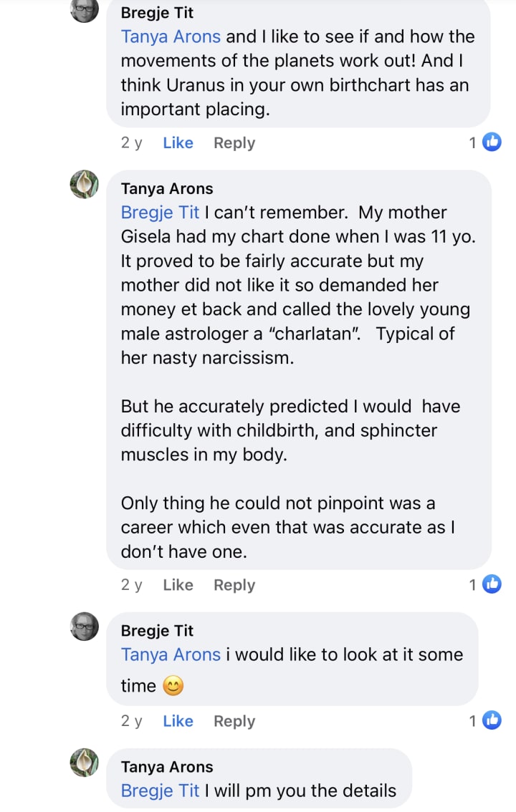Like Bregje's "would like to look at it" comment

pos(178,721)
